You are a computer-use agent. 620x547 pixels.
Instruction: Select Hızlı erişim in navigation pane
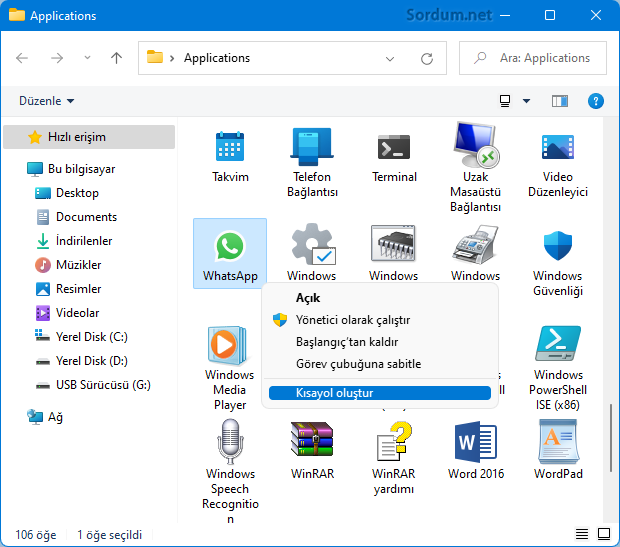(89, 137)
